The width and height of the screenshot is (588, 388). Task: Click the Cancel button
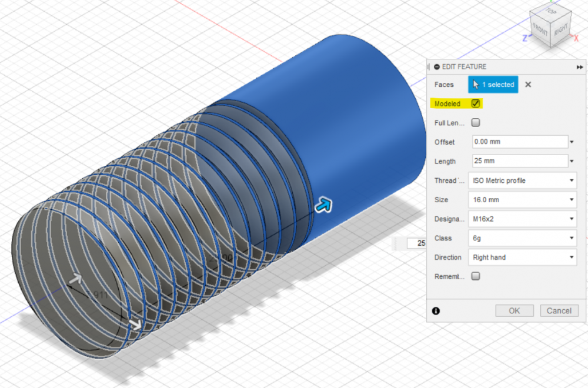[x=559, y=311]
